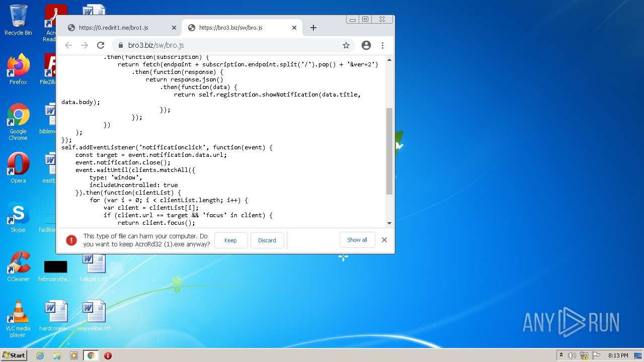Viewport: 644px width, 362px height.
Task: Click the network tray icon
Action: [584, 355]
